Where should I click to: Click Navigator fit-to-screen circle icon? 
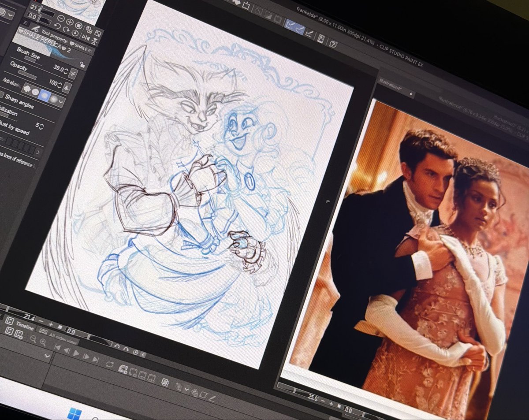(78, 26)
